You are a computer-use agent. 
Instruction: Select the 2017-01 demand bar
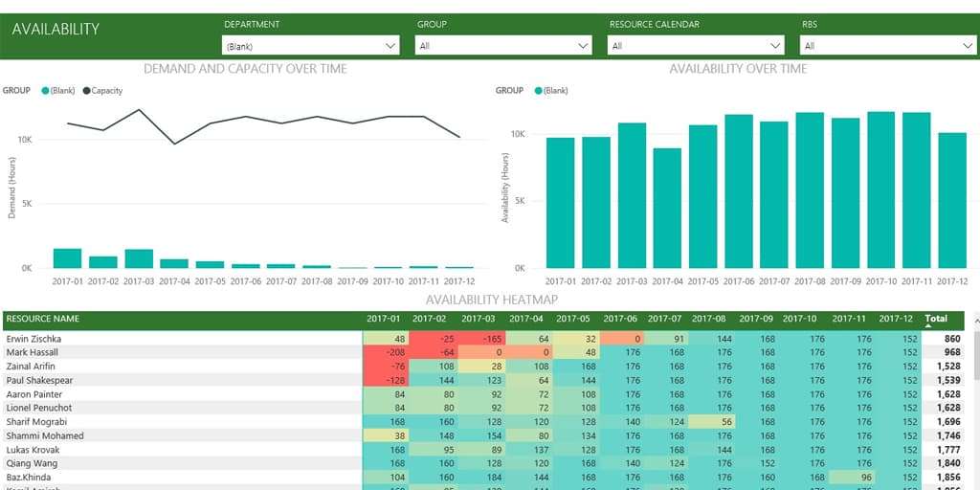tap(67, 257)
